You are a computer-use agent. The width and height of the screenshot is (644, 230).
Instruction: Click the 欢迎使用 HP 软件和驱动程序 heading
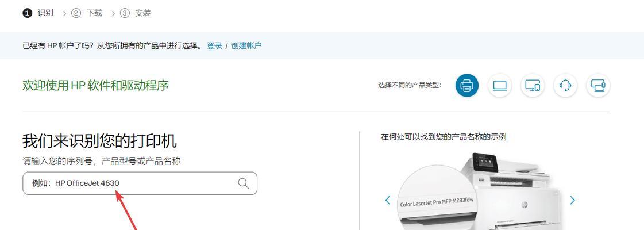(95, 86)
